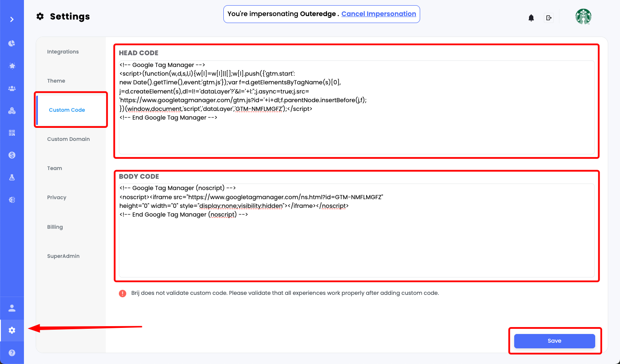Viewport: 620px width, 364px height.
Task: Expand the sidebar with the chevron arrow
Action: tap(12, 20)
